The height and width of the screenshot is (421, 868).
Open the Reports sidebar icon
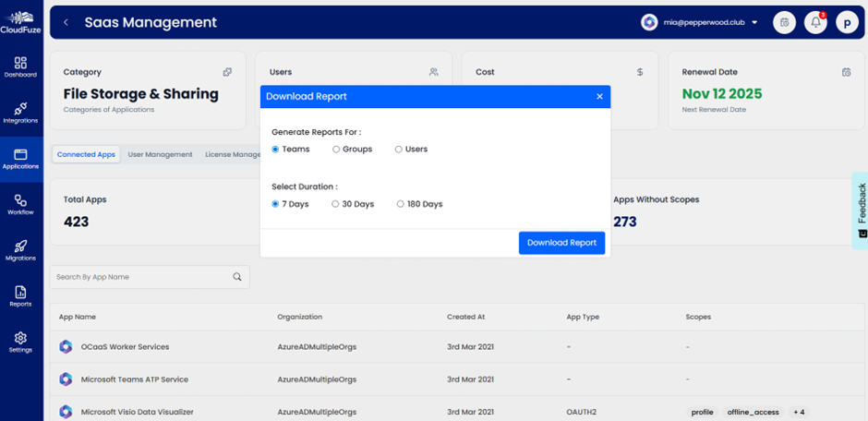tap(20, 292)
